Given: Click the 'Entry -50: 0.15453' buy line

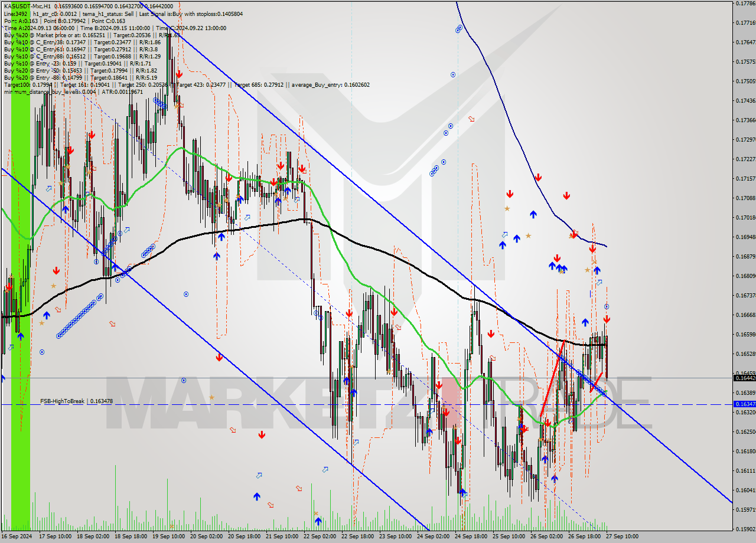Looking at the screenshot, I should coord(80,70).
